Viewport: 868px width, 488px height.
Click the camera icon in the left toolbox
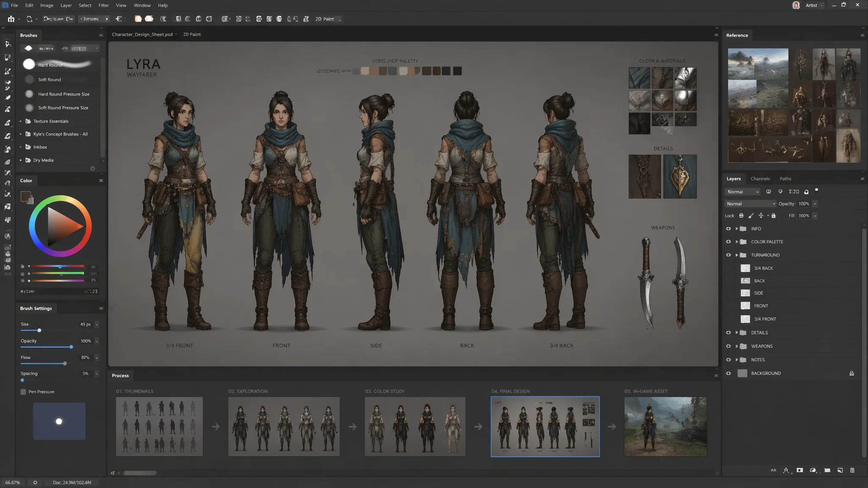coord(7,267)
